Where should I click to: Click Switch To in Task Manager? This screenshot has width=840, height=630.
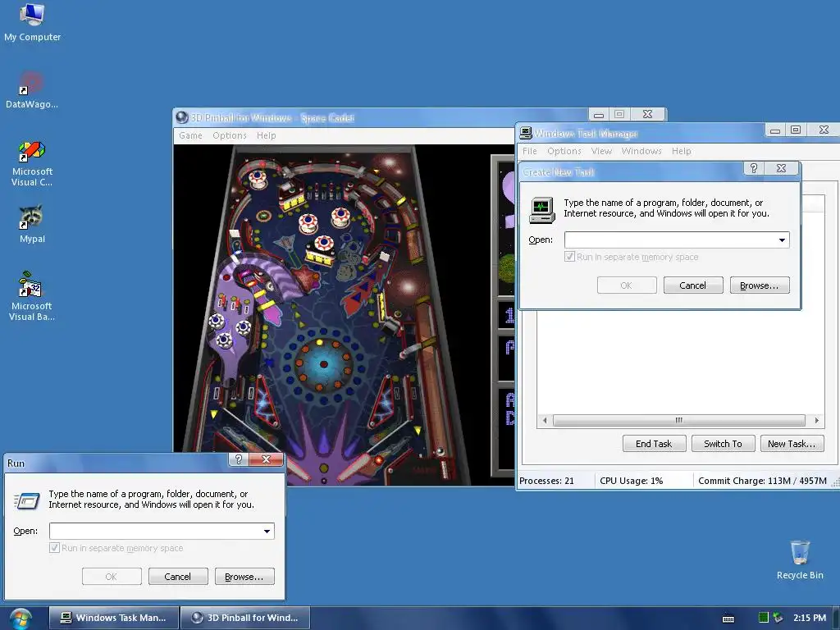coord(724,444)
